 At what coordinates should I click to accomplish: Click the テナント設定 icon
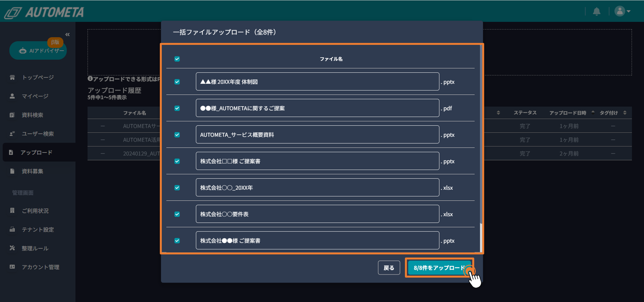pyautogui.click(x=12, y=229)
